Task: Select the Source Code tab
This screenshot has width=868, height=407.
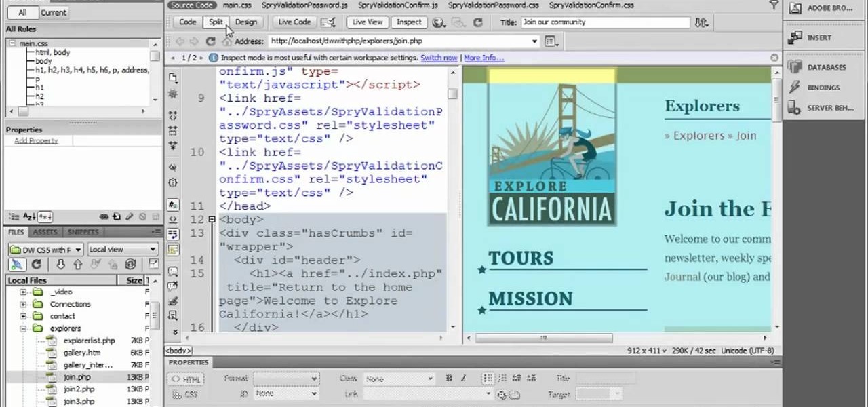Action: [x=192, y=5]
